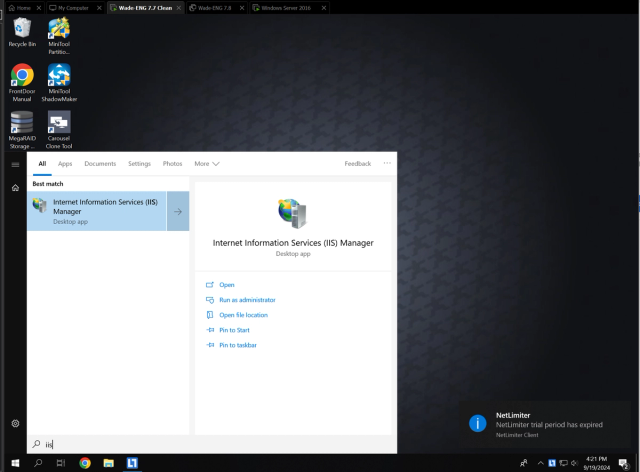640x472 pixels.
Task: Open the taskbar clock and date
Action: pos(596,463)
